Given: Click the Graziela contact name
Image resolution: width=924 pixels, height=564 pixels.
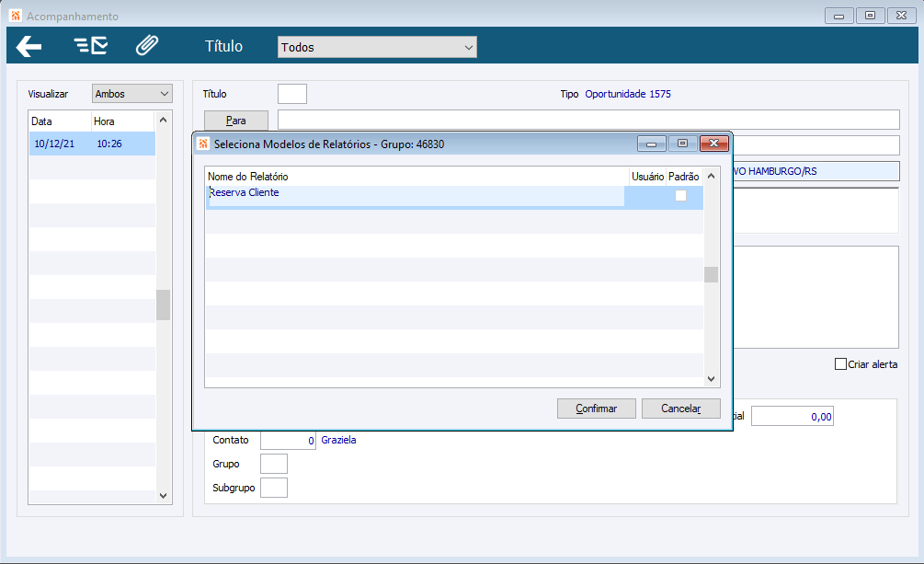Looking at the screenshot, I should 339,440.
